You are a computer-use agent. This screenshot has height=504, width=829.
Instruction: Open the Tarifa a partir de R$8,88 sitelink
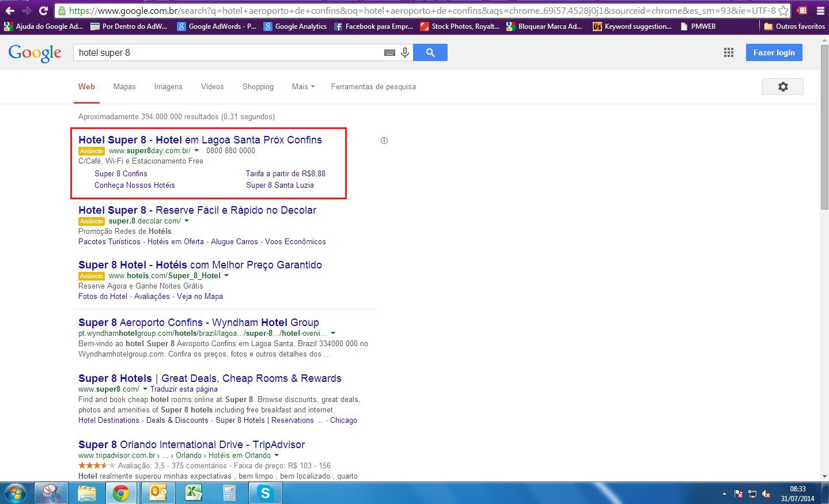tap(286, 173)
